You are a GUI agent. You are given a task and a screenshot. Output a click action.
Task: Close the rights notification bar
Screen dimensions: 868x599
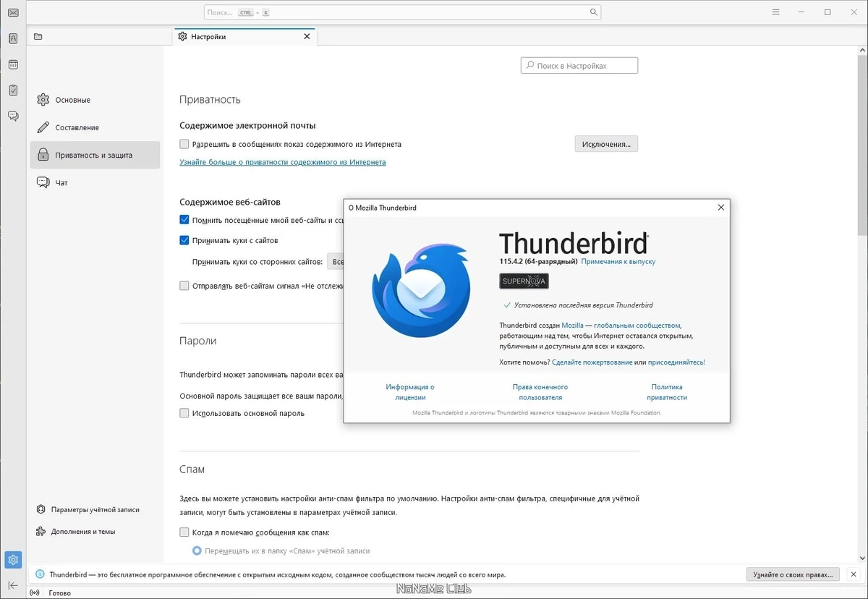[x=852, y=574]
